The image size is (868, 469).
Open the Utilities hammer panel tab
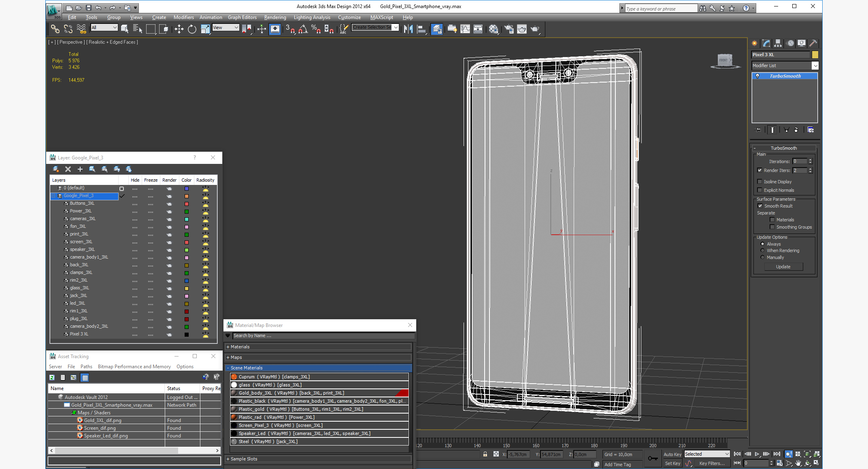point(813,43)
